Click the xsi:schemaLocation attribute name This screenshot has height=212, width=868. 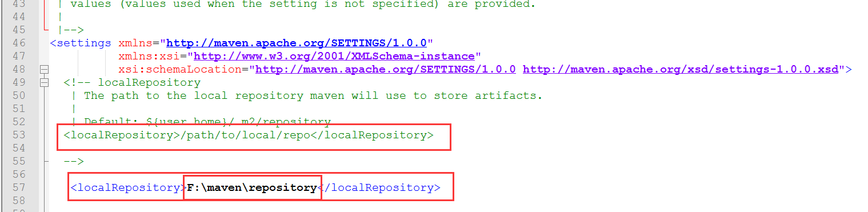[x=183, y=69]
